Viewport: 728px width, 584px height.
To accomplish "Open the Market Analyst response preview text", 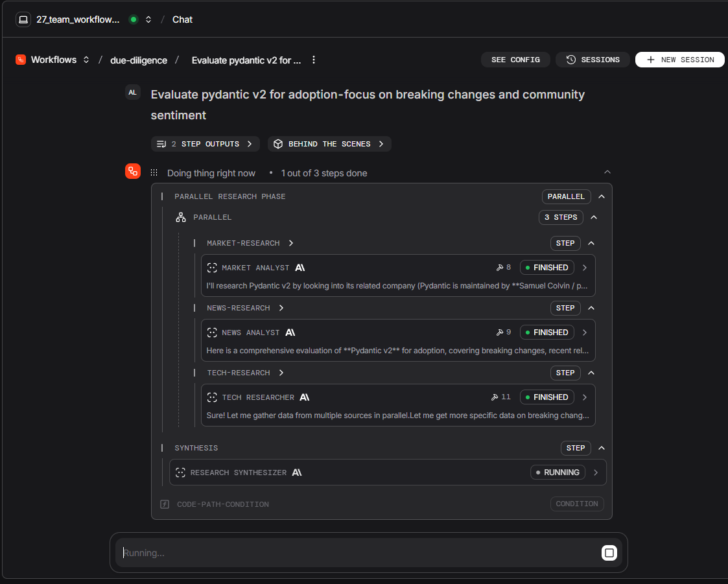I will coord(397,286).
